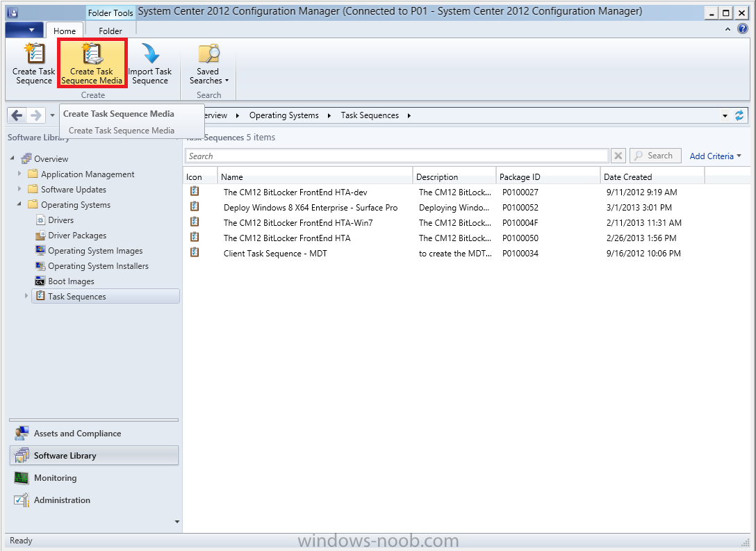The height and width of the screenshot is (551, 756).
Task: Expand the arrow after Task Sequences breadcrumb
Action: click(x=409, y=115)
